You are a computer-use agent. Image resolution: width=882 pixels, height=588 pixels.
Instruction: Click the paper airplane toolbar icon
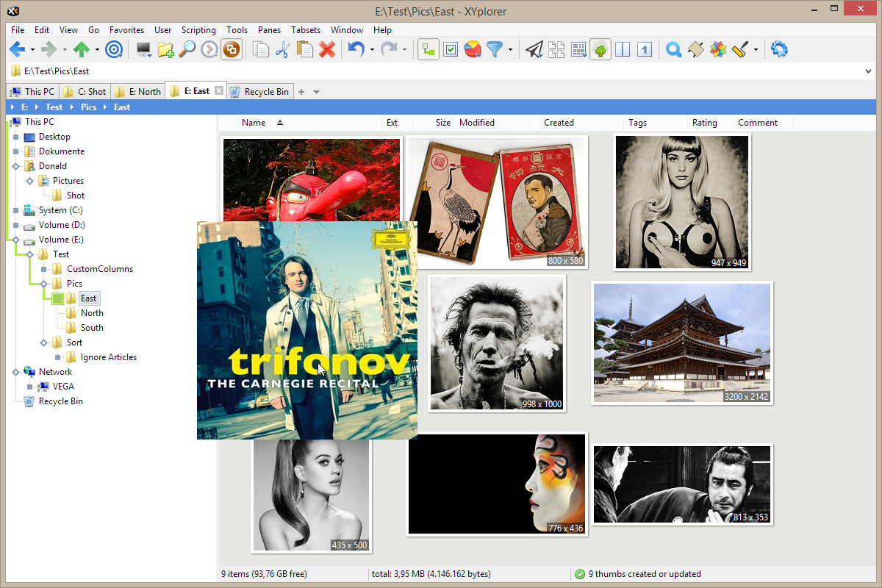click(535, 50)
